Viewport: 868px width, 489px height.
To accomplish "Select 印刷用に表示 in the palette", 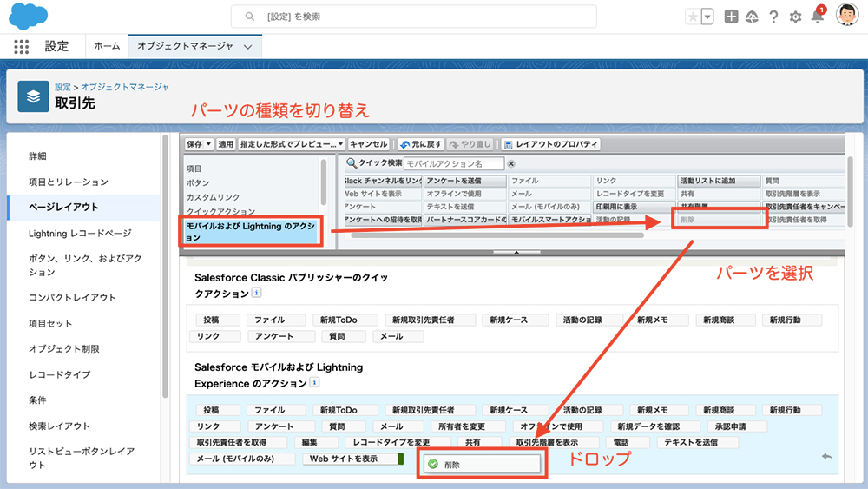I will 634,207.
